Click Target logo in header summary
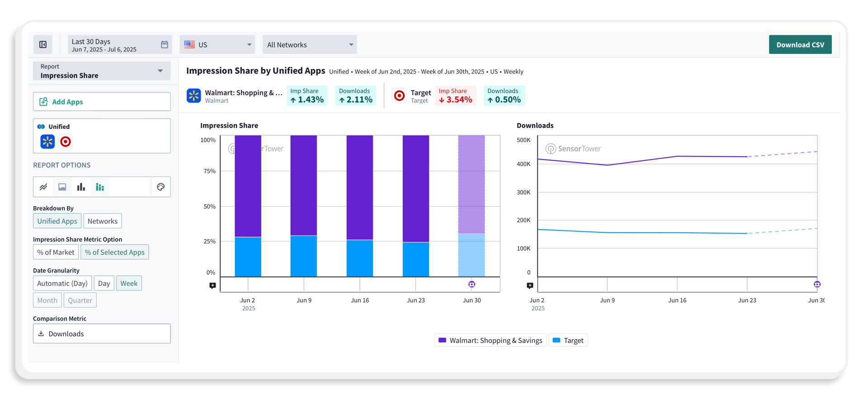The height and width of the screenshot is (394, 868). pos(400,95)
